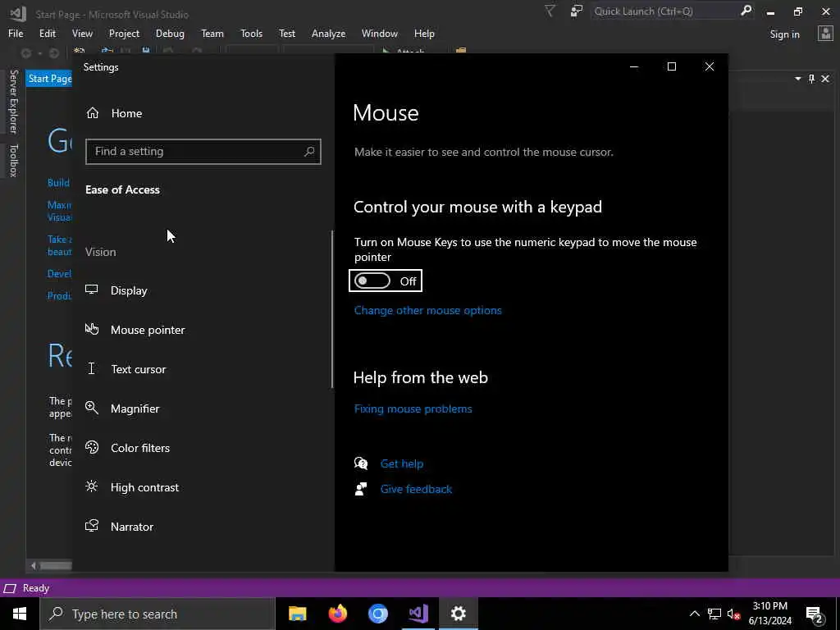This screenshot has height=630, width=840.
Task: Open the Server Explorer side tab
Action: (13, 101)
